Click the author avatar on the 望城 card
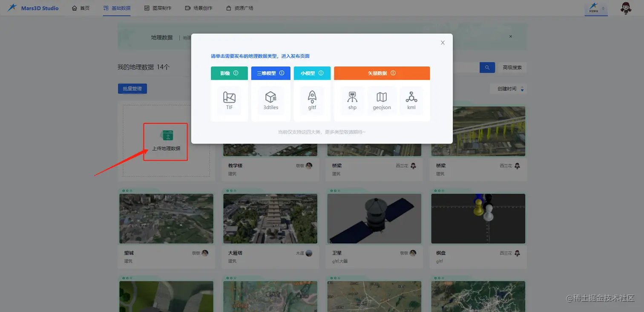The image size is (644, 312). pyautogui.click(x=205, y=253)
